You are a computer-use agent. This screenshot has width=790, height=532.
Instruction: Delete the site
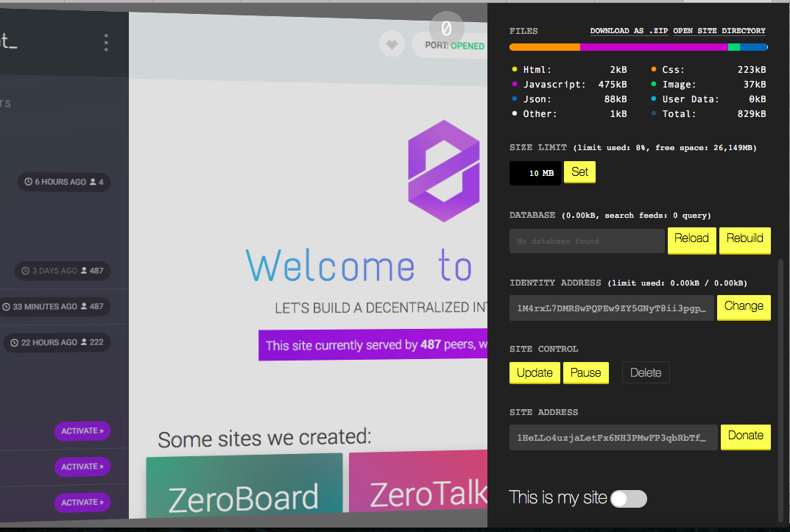pos(646,372)
